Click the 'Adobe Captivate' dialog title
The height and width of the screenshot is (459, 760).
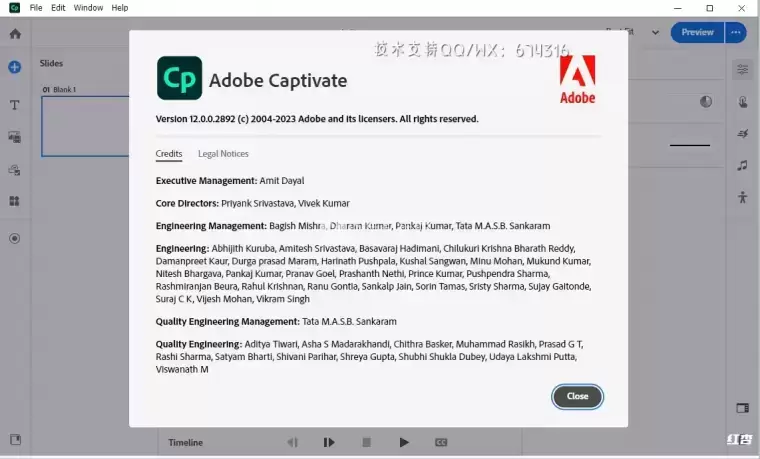click(x=278, y=80)
